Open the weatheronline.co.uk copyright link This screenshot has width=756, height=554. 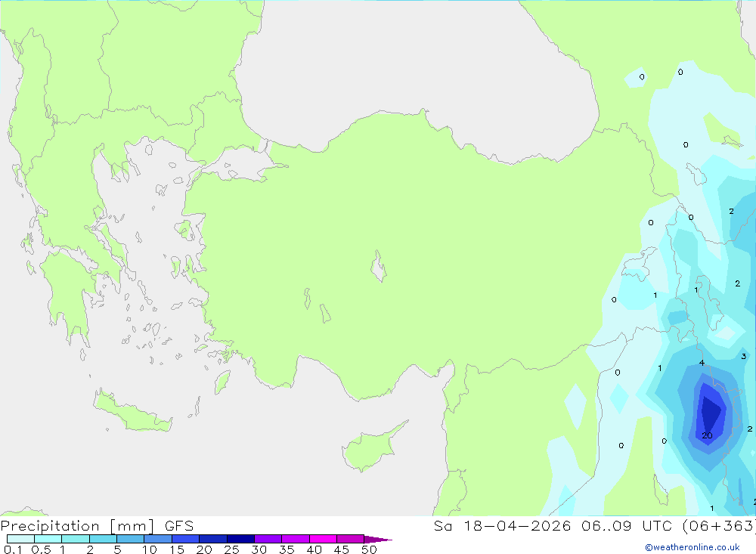pyautogui.click(x=692, y=547)
